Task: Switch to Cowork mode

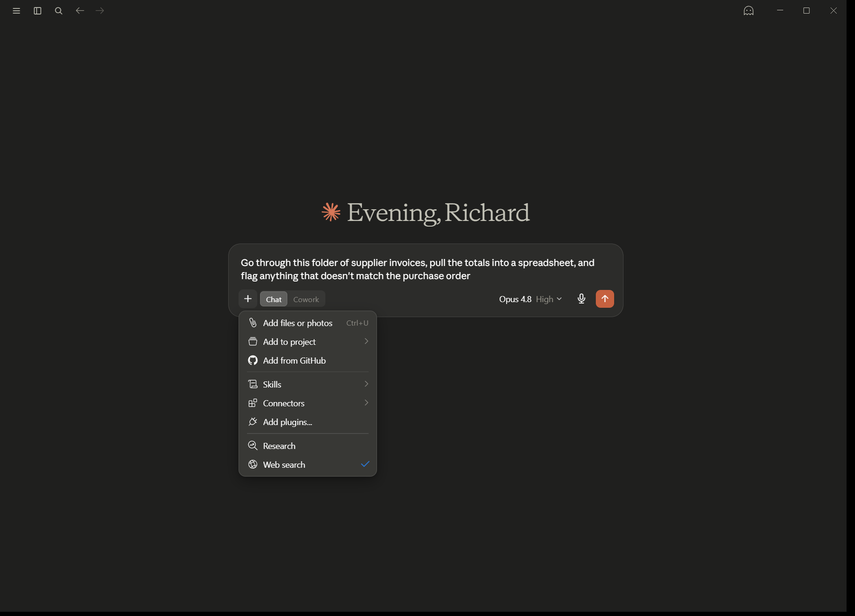Action: click(306, 299)
